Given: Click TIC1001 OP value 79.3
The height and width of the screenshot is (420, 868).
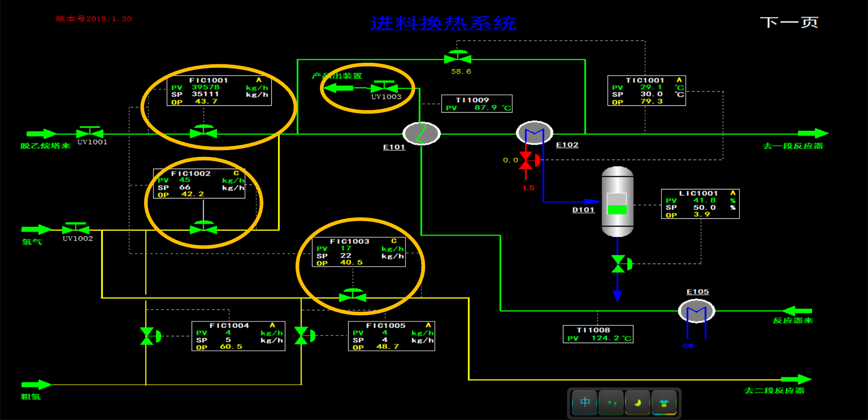Looking at the screenshot, I should tap(651, 101).
